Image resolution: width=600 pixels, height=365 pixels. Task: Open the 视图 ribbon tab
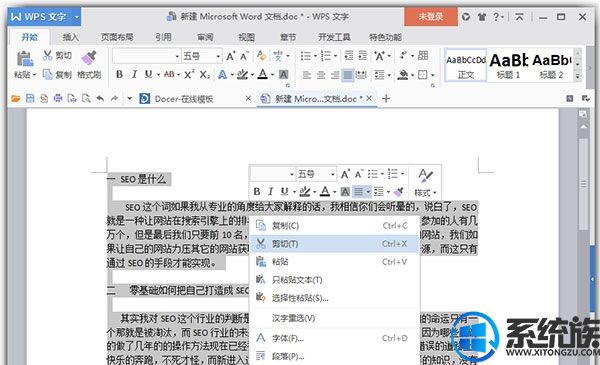246,37
